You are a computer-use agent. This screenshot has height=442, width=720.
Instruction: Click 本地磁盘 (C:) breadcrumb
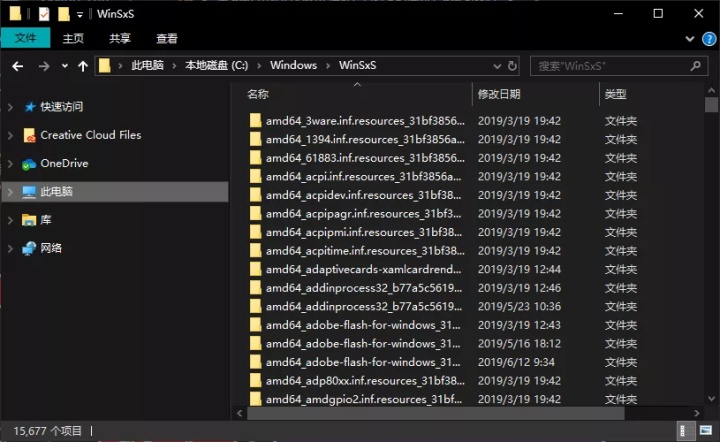[x=217, y=65]
